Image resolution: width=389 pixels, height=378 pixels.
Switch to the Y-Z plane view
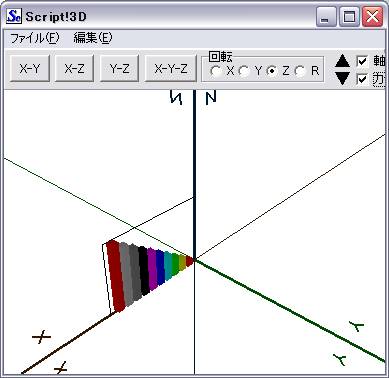119,69
